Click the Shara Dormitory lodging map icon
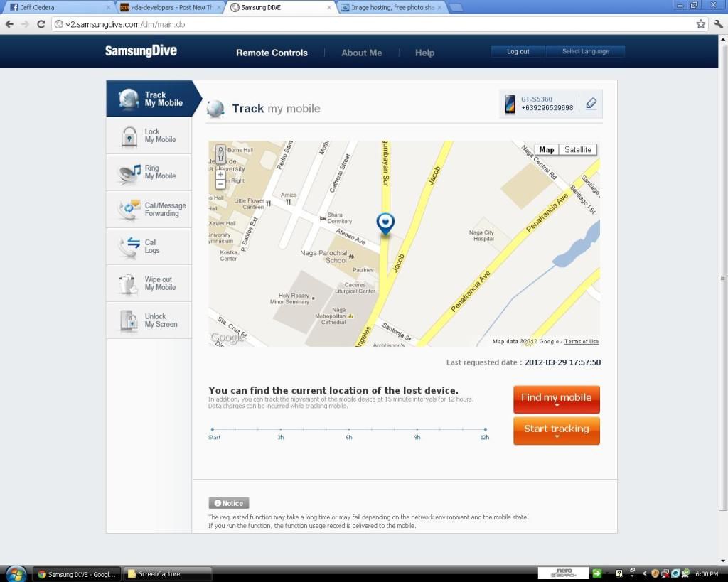The image size is (728, 582). (x=323, y=218)
